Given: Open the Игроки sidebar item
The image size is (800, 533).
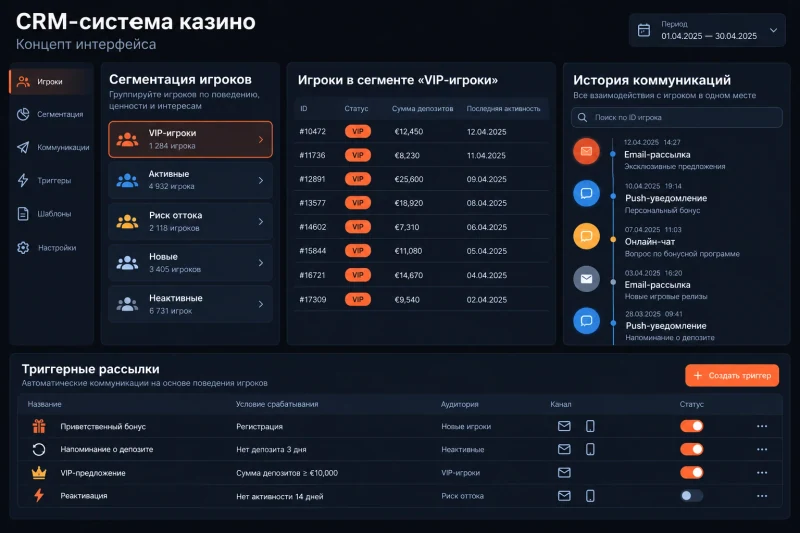Looking at the screenshot, I should coord(49,82).
